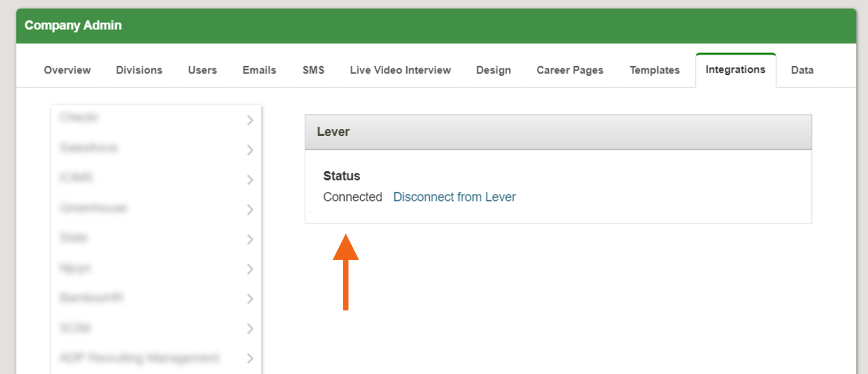
Task: Open the Data tab
Action: point(802,70)
